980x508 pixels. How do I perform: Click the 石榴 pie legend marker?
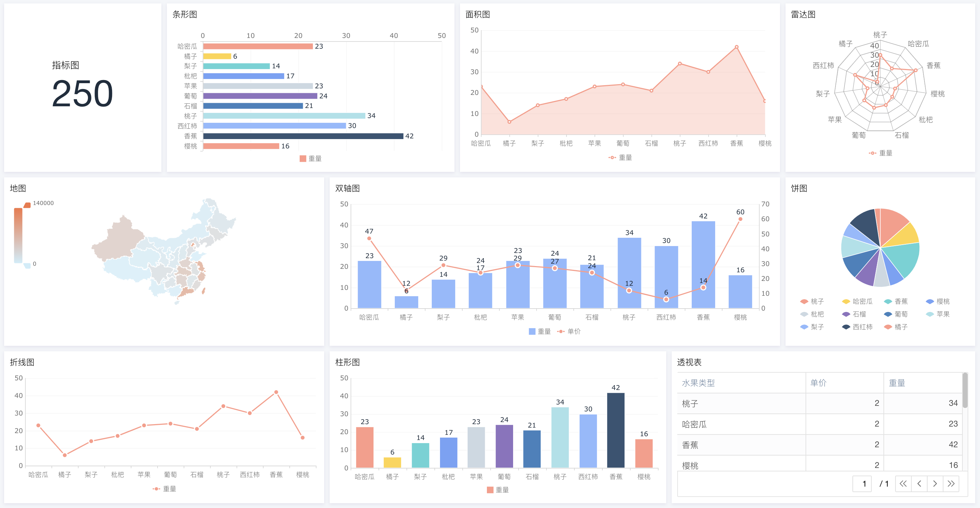click(846, 314)
